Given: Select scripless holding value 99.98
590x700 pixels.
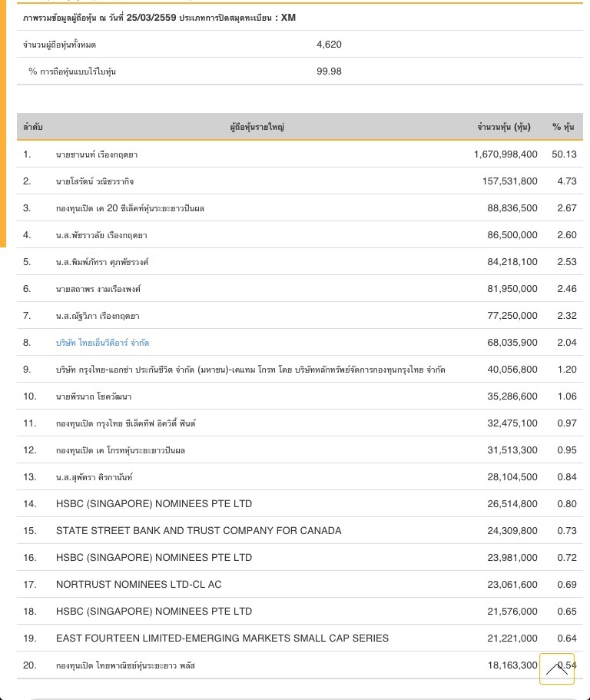Looking at the screenshot, I should tap(330, 71).
